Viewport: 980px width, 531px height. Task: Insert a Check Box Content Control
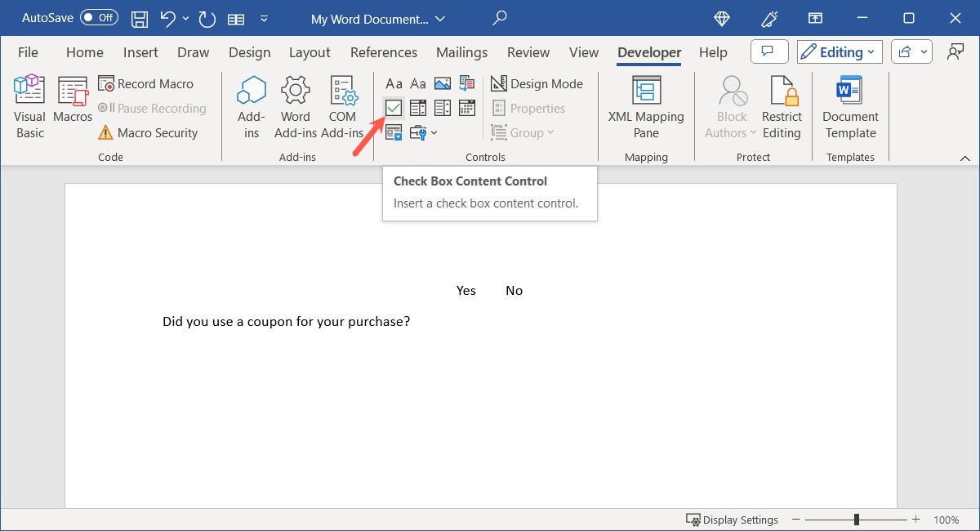coord(394,107)
